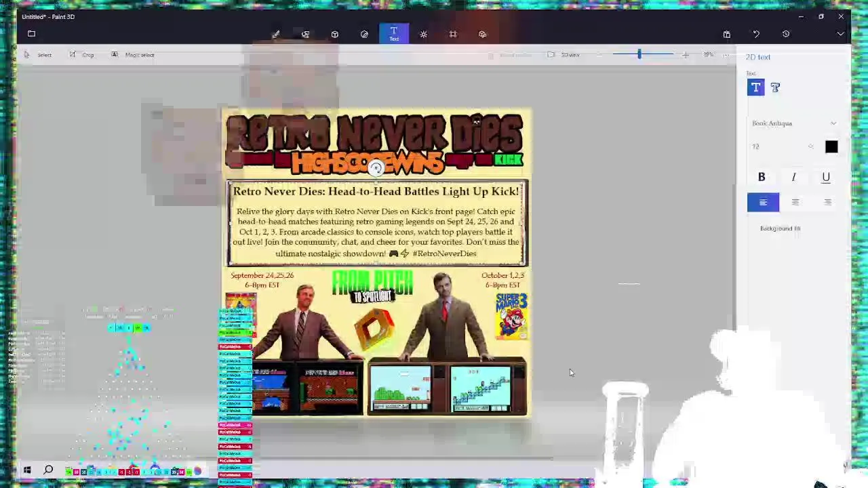Open the Book Antiqua font dropdown
This screenshot has height=488, width=868.
tap(794, 123)
